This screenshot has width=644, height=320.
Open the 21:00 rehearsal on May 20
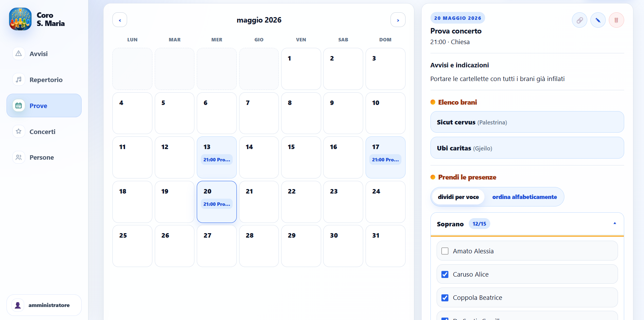click(217, 204)
